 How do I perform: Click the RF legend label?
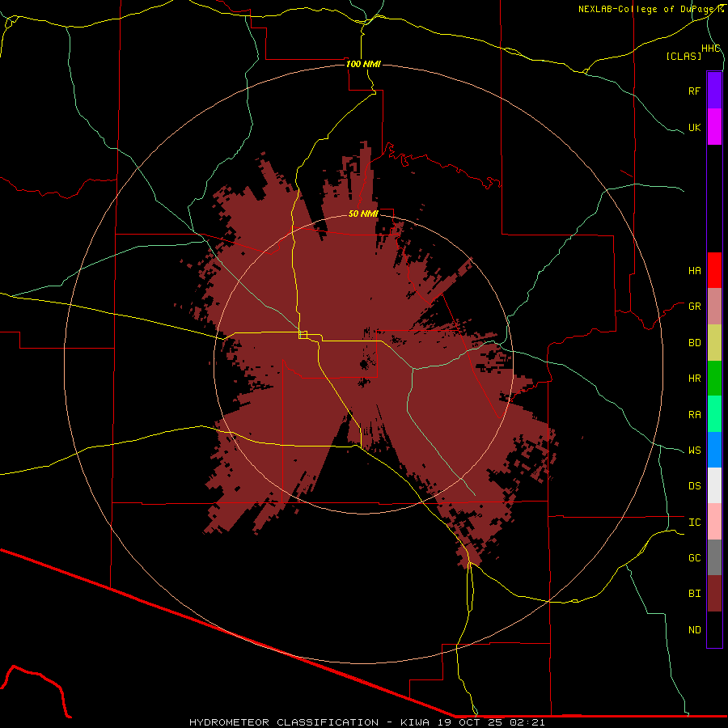pyautogui.click(x=694, y=91)
